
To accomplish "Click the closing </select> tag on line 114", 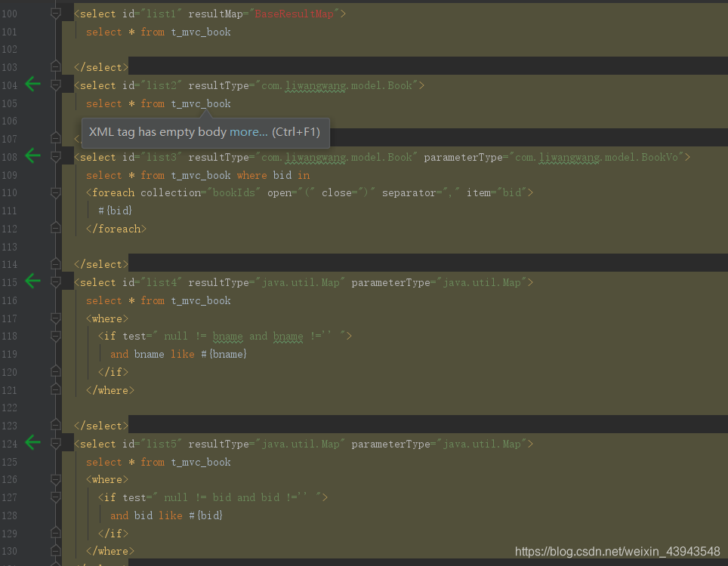I will pos(101,264).
